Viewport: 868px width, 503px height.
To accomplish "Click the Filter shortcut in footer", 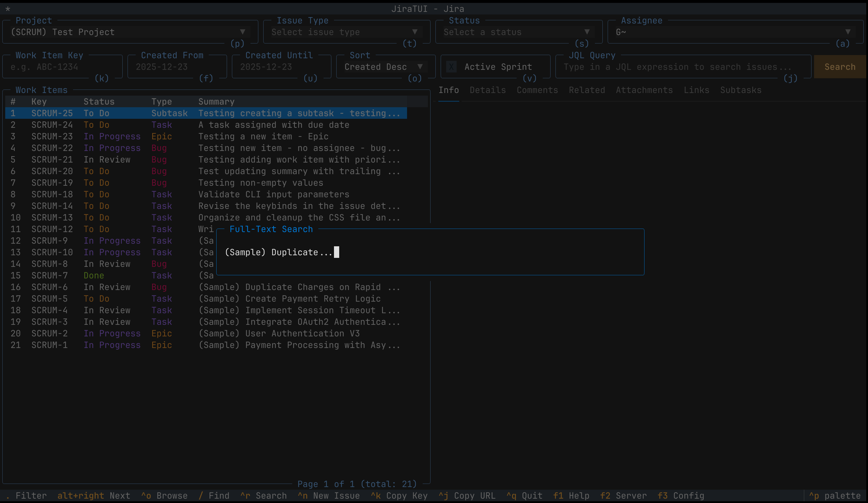I will [x=26, y=496].
